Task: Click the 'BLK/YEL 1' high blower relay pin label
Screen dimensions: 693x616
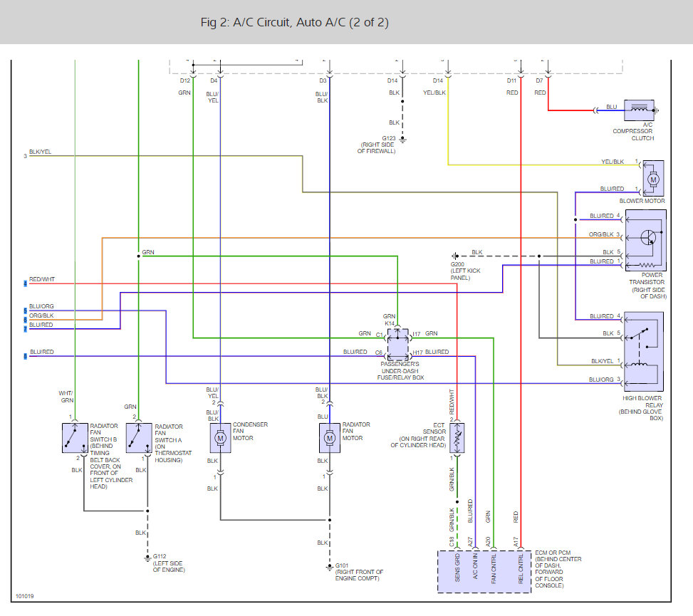Action: (605, 361)
